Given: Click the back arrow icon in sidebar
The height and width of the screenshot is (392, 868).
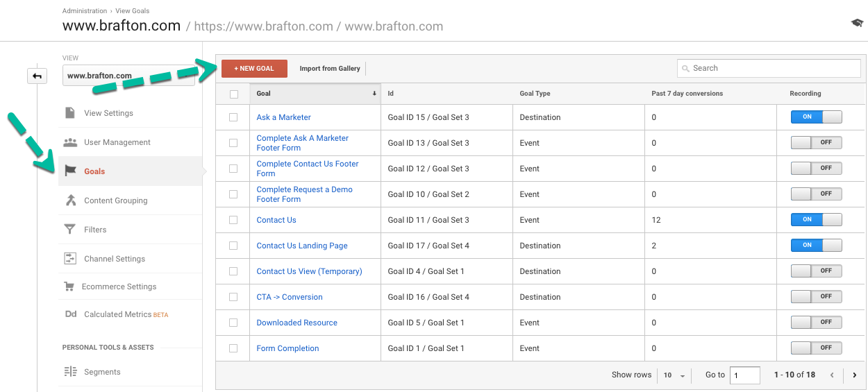Looking at the screenshot, I should point(37,76).
